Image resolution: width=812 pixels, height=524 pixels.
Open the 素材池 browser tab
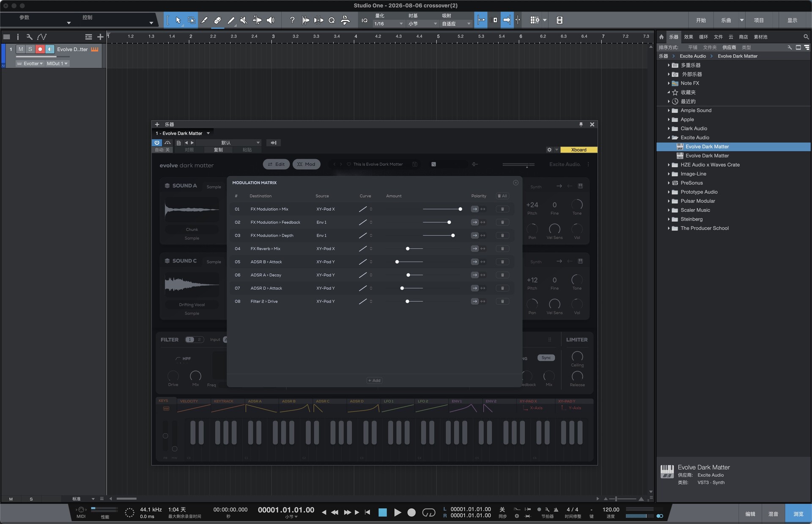tap(760, 37)
